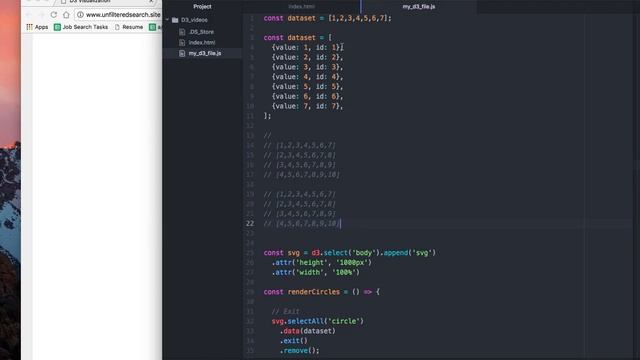Switch to the index.html editor tab
Viewport: 640px width, 360px height.
301,7
